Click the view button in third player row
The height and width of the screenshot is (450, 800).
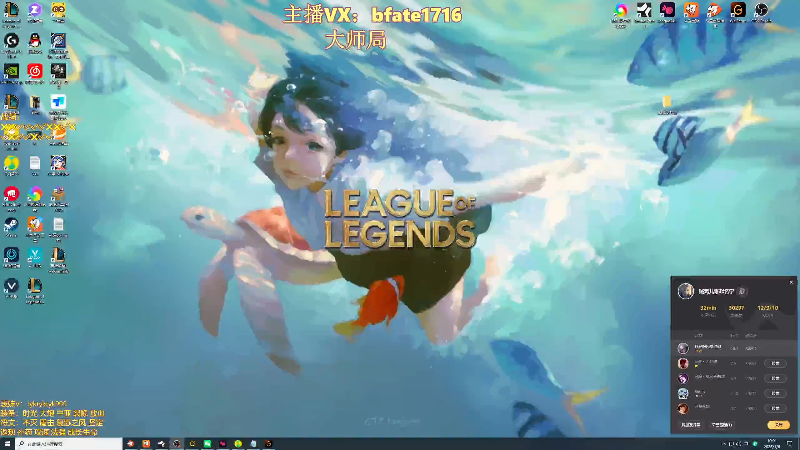click(775, 378)
